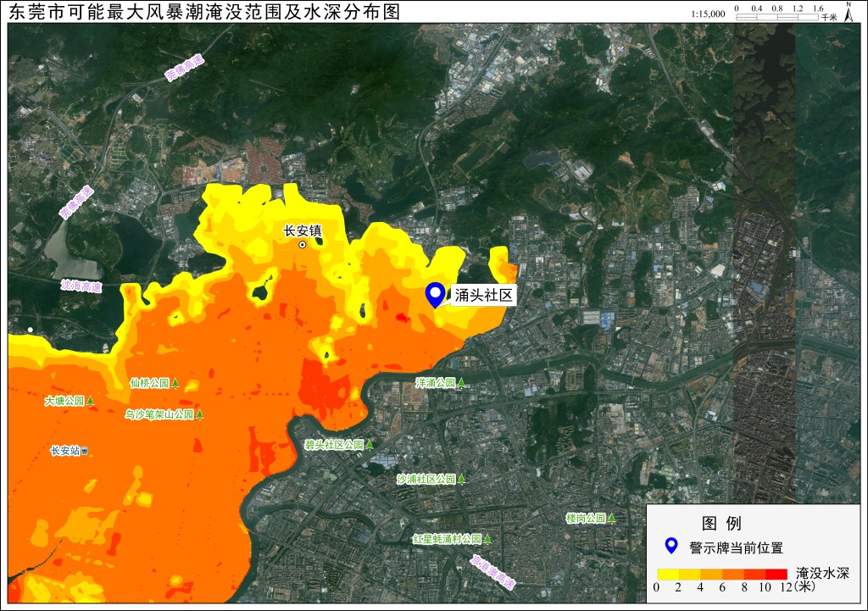868x611 pixels.
Task: Click the 沈海高速 highway label
Action: (81, 286)
